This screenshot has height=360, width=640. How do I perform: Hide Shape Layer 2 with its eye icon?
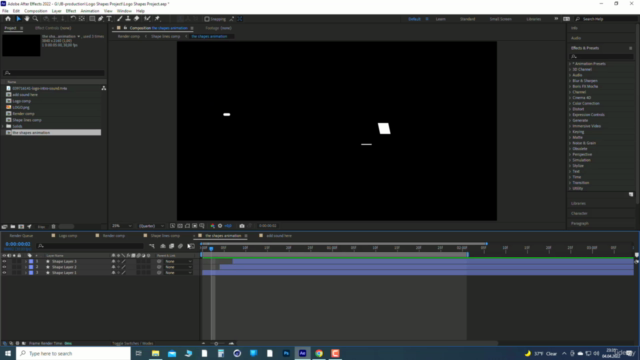(x=4, y=267)
